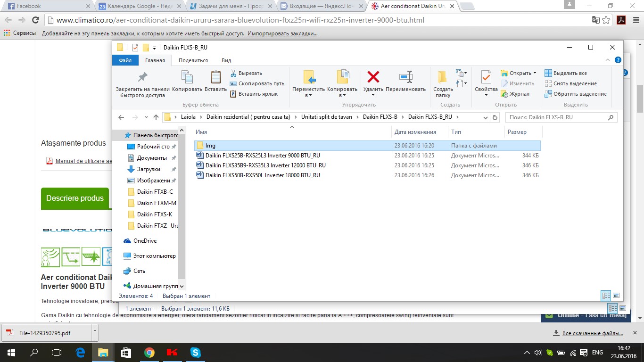Cut selection with Вырезать
The height and width of the screenshot is (362, 644).
click(246, 73)
